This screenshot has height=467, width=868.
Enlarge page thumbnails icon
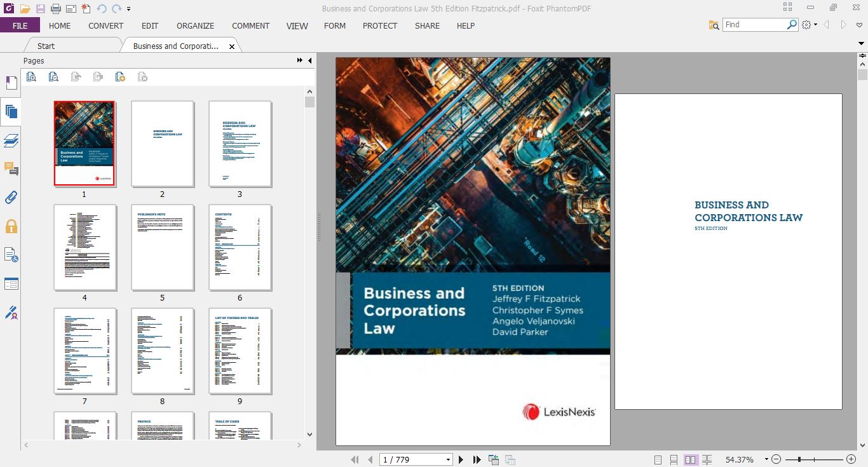coord(31,77)
